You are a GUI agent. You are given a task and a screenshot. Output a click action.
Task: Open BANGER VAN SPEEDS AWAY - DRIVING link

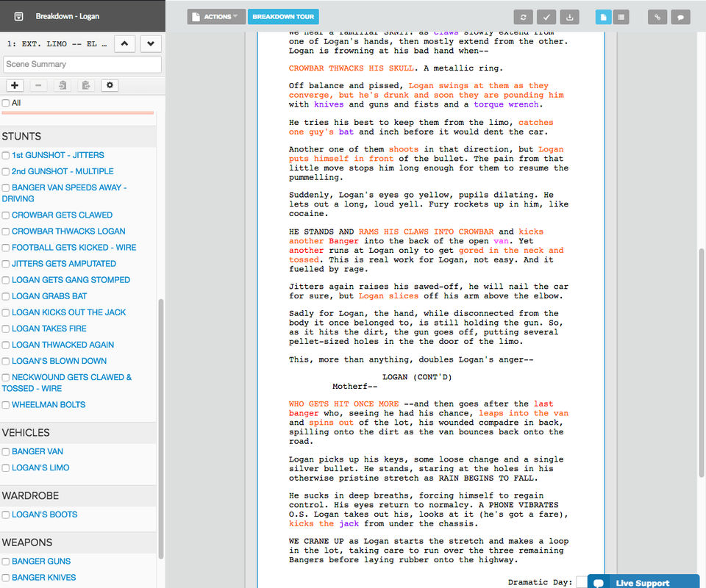coord(65,193)
